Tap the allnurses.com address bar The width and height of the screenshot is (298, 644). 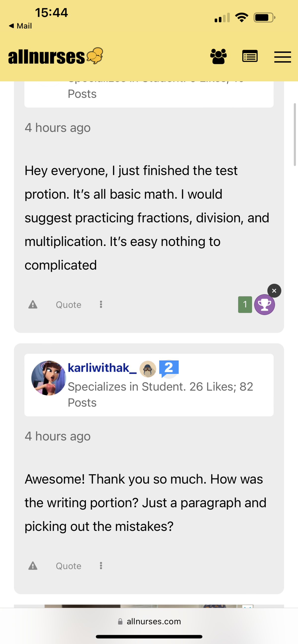coord(149,621)
